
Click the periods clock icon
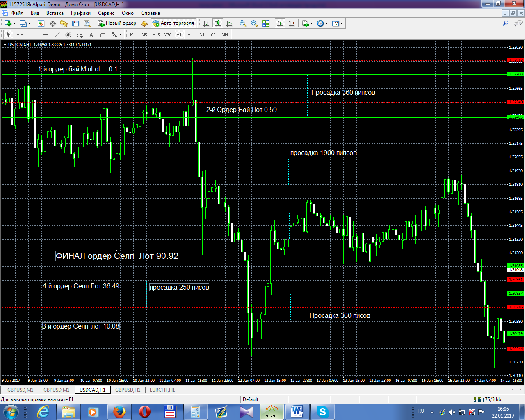pyautogui.click(x=320, y=23)
